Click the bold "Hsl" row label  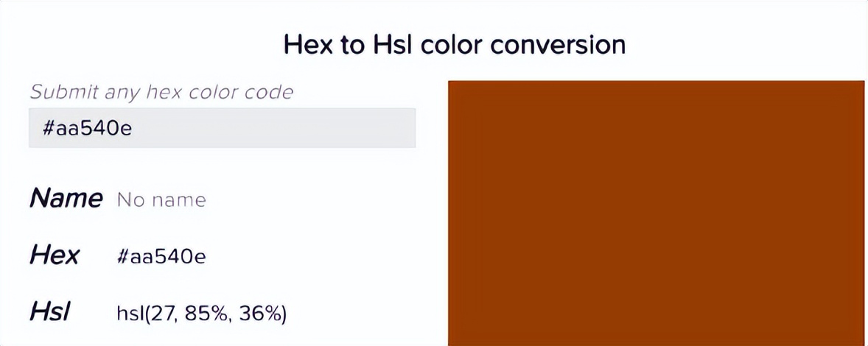(50, 312)
